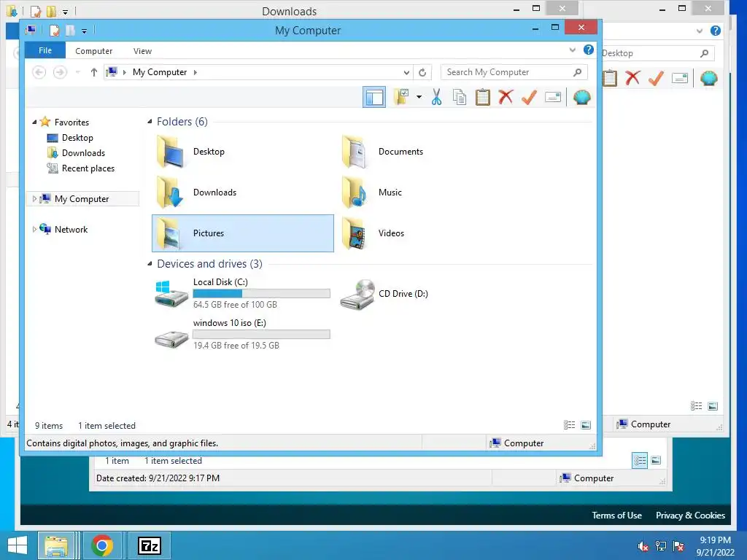Expand the ribbon with the chevron in My Computer

pos(572,50)
